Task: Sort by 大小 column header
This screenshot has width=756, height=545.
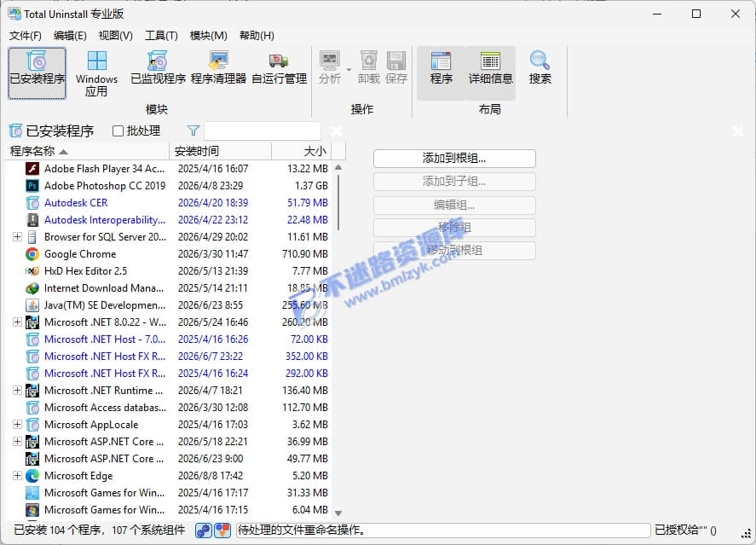Action: [302, 151]
